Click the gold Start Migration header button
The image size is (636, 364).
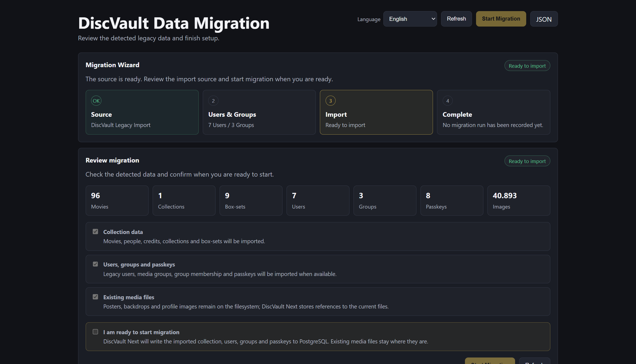tap(501, 19)
